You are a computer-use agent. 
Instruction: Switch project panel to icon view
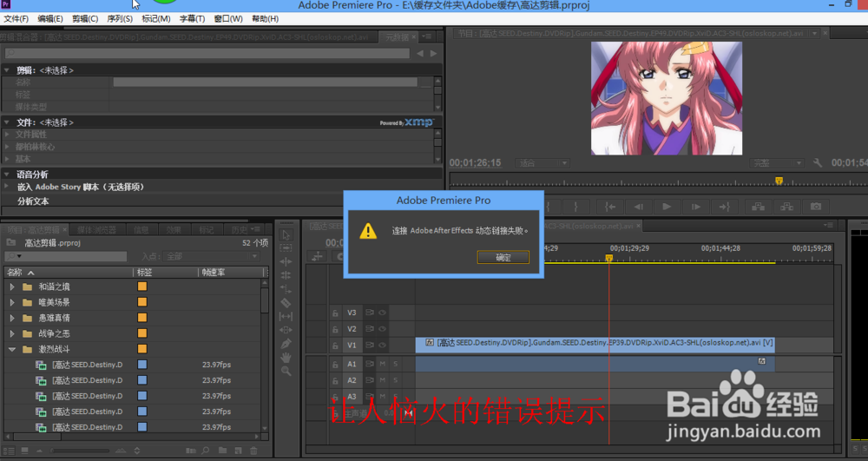(x=24, y=451)
